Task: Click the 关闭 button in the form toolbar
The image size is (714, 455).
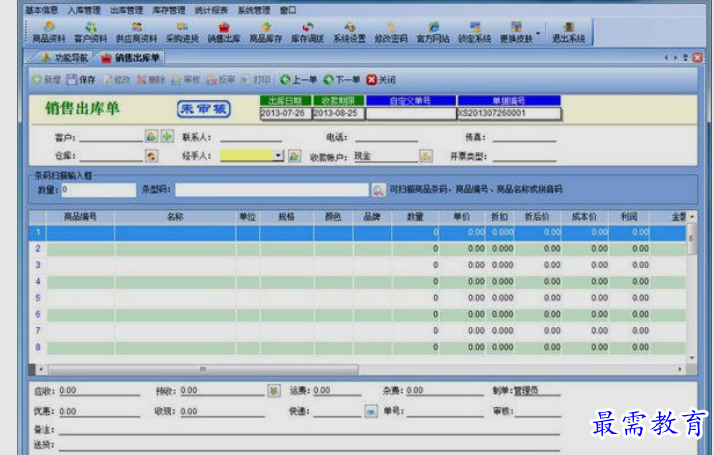Action: (x=380, y=79)
